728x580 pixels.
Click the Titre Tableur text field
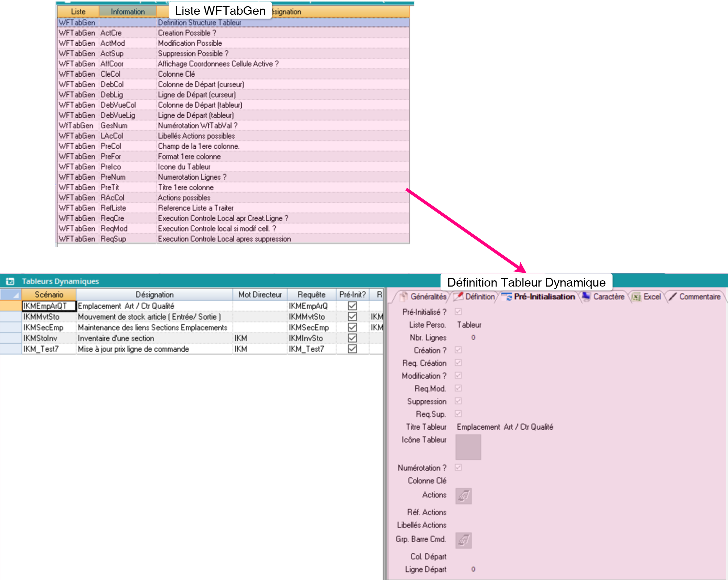tap(505, 427)
